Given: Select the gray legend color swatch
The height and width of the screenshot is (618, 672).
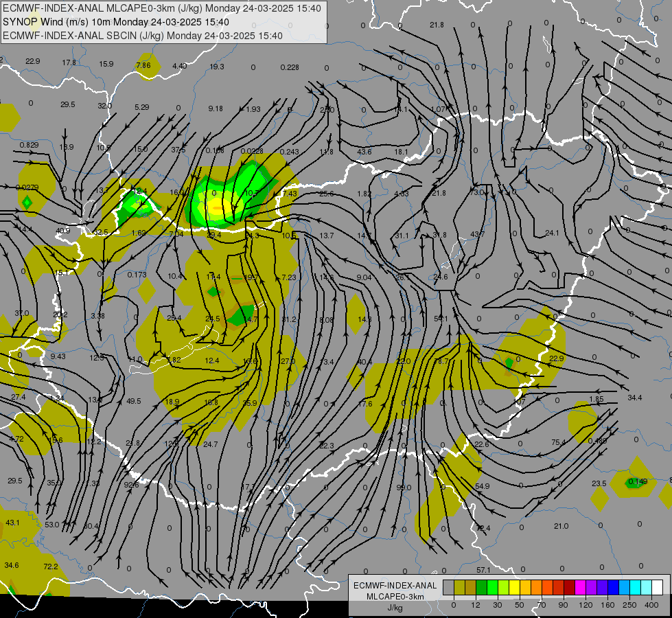Looking at the screenshot, I should click(x=448, y=587).
